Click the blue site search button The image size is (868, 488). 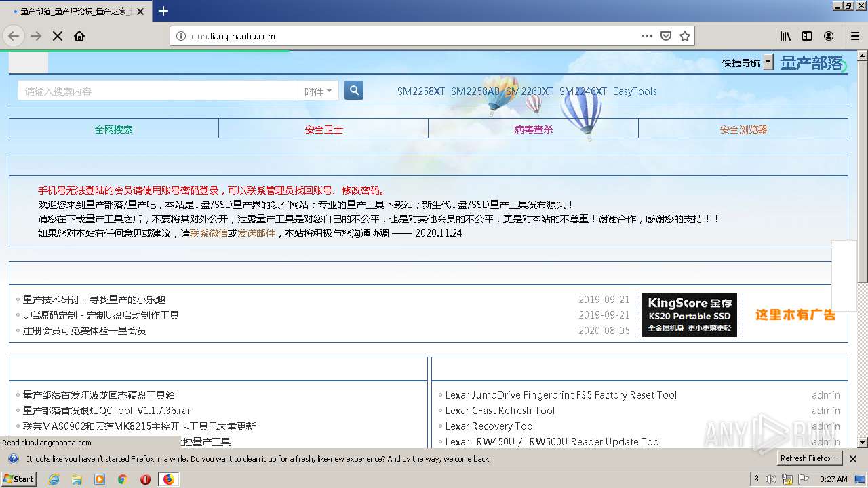coord(354,90)
